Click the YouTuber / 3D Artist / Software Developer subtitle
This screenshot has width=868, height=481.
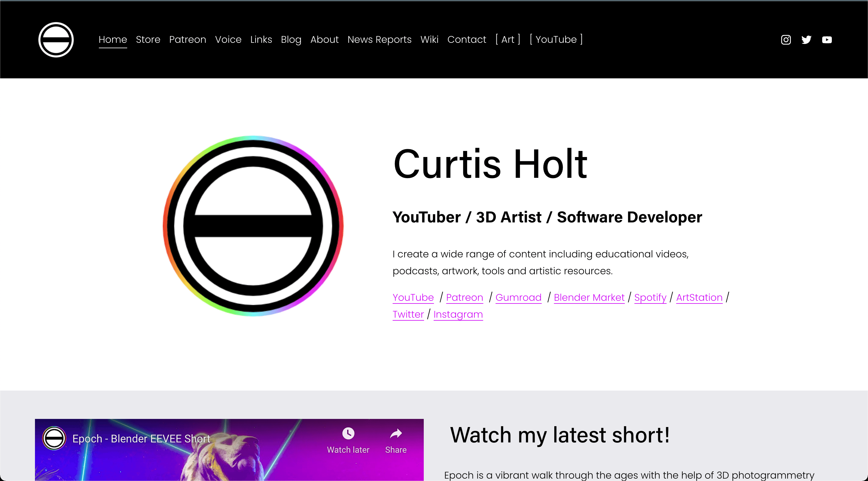coord(547,217)
